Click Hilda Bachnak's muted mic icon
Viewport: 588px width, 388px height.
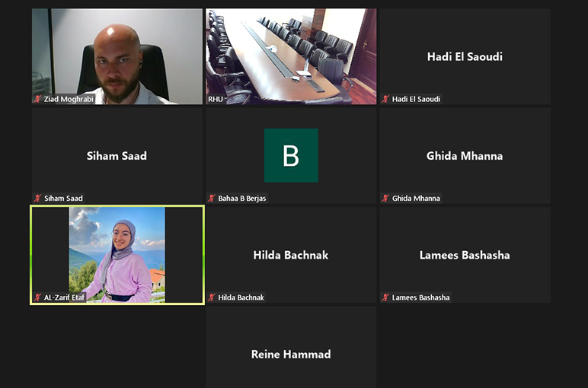(x=212, y=297)
